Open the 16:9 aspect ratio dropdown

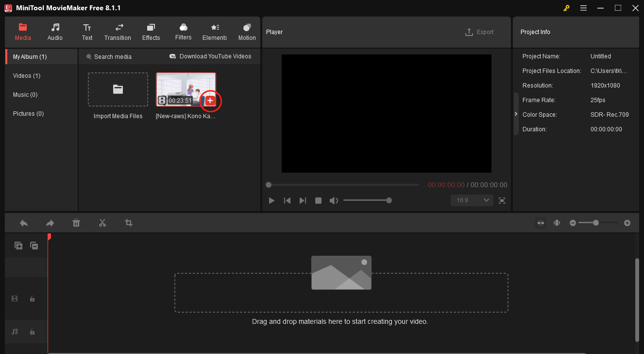coord(472,200)
